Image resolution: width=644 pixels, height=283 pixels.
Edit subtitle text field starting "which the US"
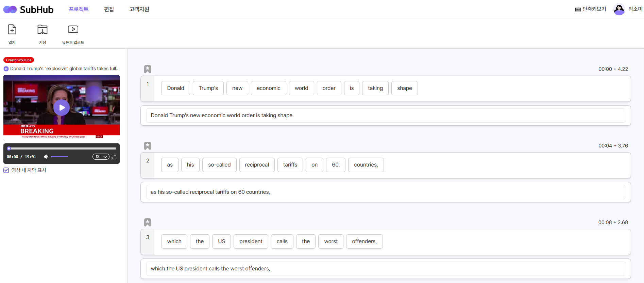tap(386, 269)
